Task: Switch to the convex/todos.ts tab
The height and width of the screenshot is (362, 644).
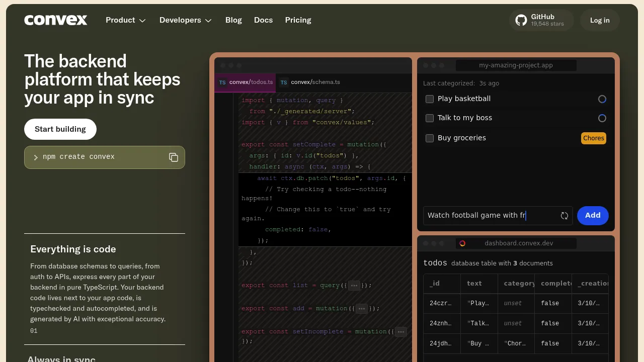Action: coord(245,82)
